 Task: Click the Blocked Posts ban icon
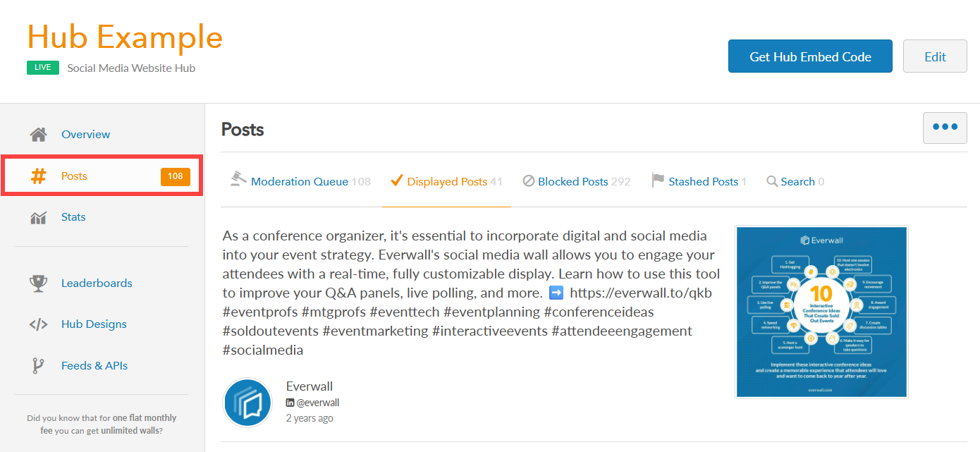528,181
